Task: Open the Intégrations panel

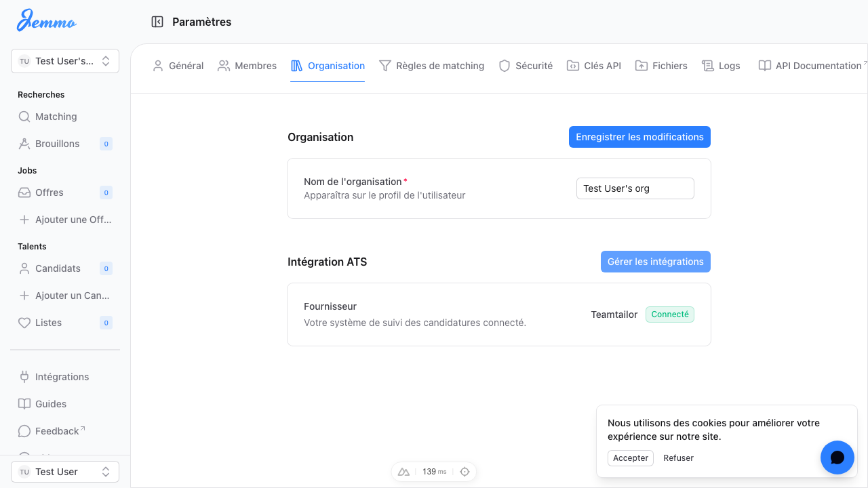Action: click(x=62, y=377)
